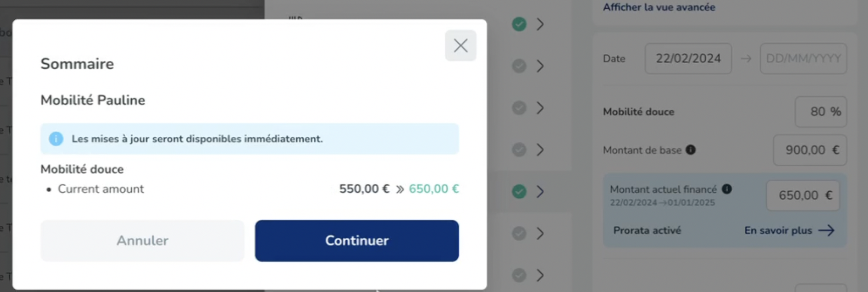Click the start date field showing 22/02/2024
The height and width of the screenshot is (292, 868).
click(688, 59)
